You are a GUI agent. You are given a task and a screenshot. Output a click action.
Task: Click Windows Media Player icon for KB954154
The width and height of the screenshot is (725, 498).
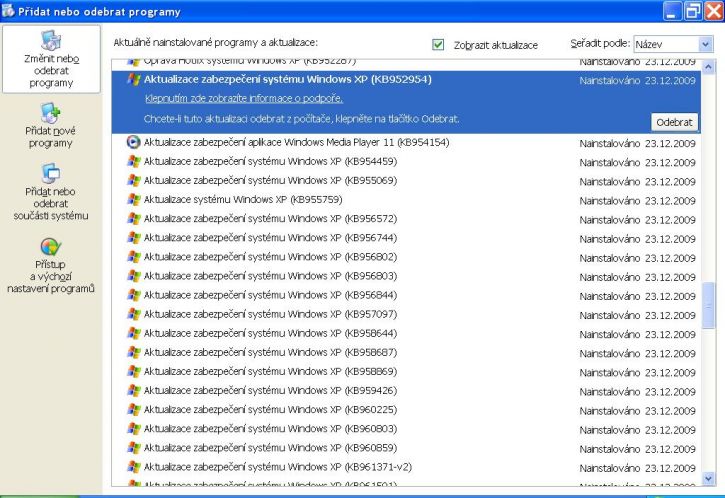pos(134,142)
